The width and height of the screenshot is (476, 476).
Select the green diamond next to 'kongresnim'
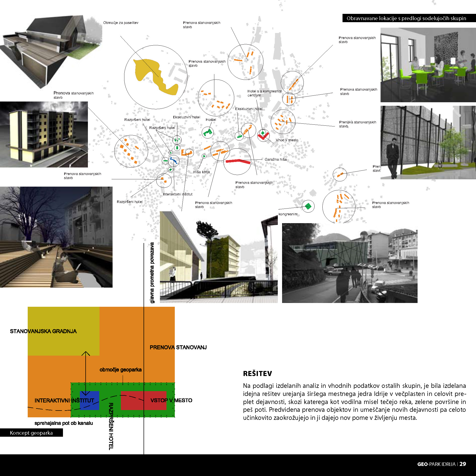coord(308,207)
